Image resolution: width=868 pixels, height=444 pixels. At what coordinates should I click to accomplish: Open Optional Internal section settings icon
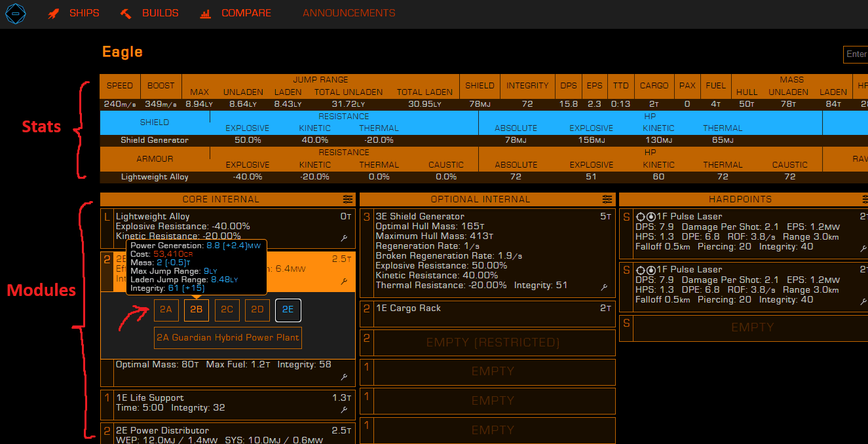tap(607, 199)
